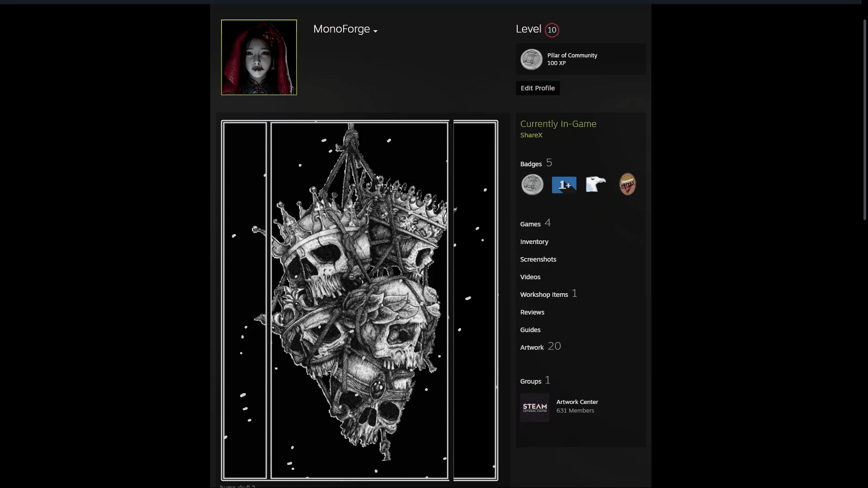Open the Workshop Items link
The width and height of the screenshot is (868, 488).
coord(544,295)
